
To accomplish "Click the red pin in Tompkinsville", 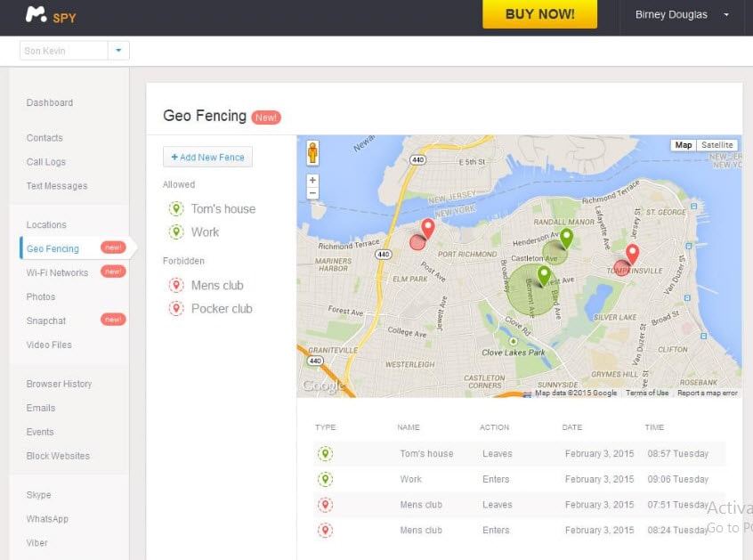I will [633, 254].
